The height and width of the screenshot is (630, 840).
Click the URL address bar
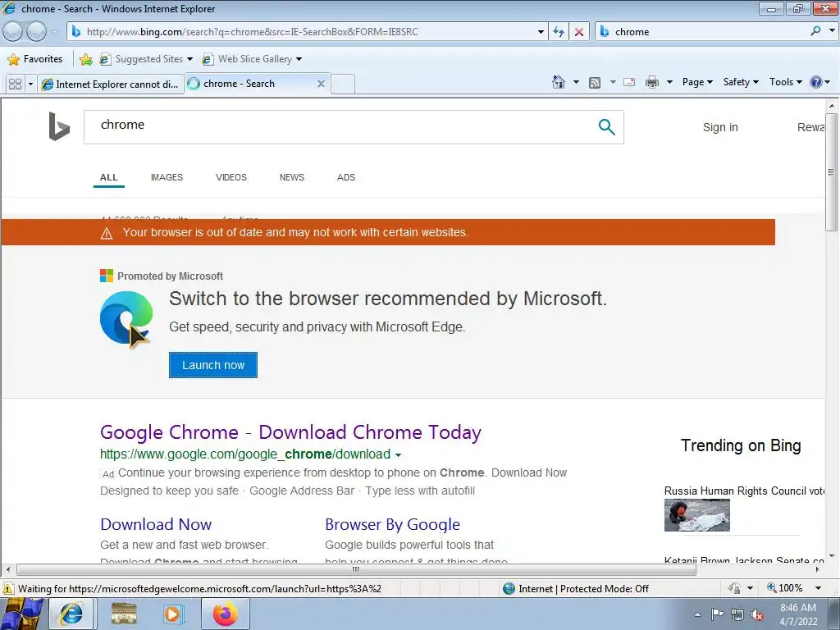click(305, 32)
